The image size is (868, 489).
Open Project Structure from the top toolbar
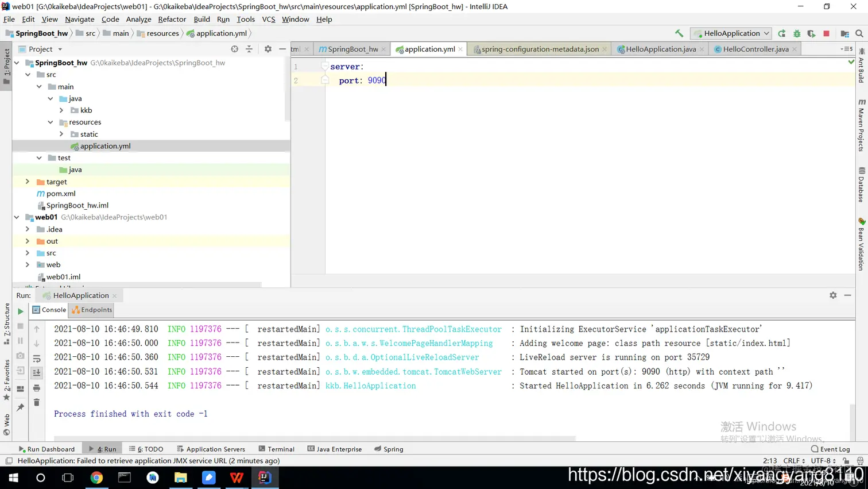[844, 33]
